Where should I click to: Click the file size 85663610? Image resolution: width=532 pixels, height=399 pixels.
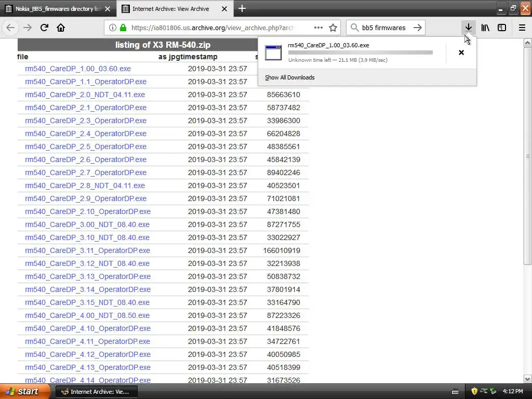point(284,95)
